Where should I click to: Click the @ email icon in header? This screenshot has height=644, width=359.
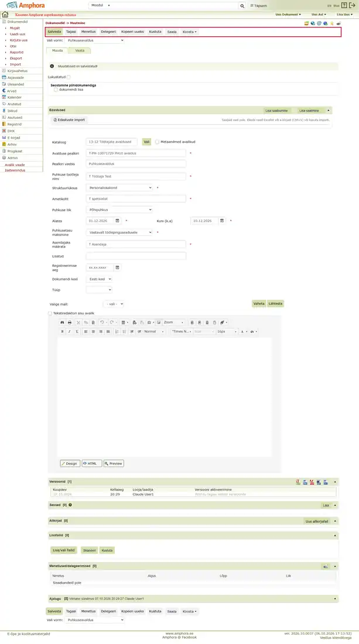tap(319, 23)
